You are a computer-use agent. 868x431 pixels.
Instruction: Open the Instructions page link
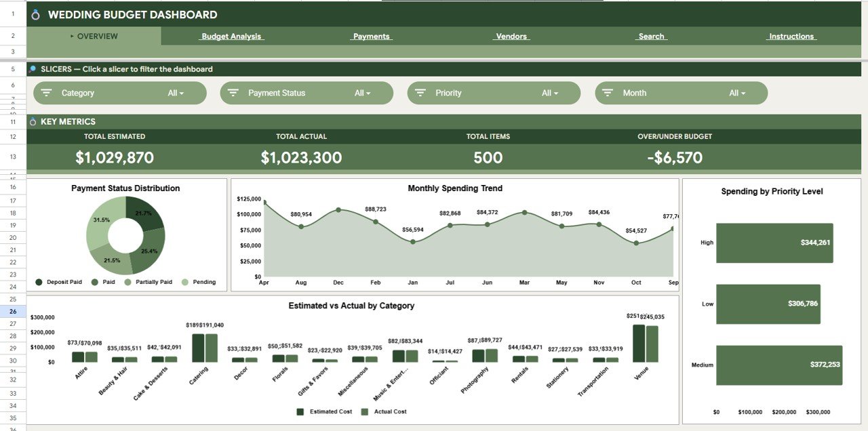pyautogui.click(x=791, y=37)
